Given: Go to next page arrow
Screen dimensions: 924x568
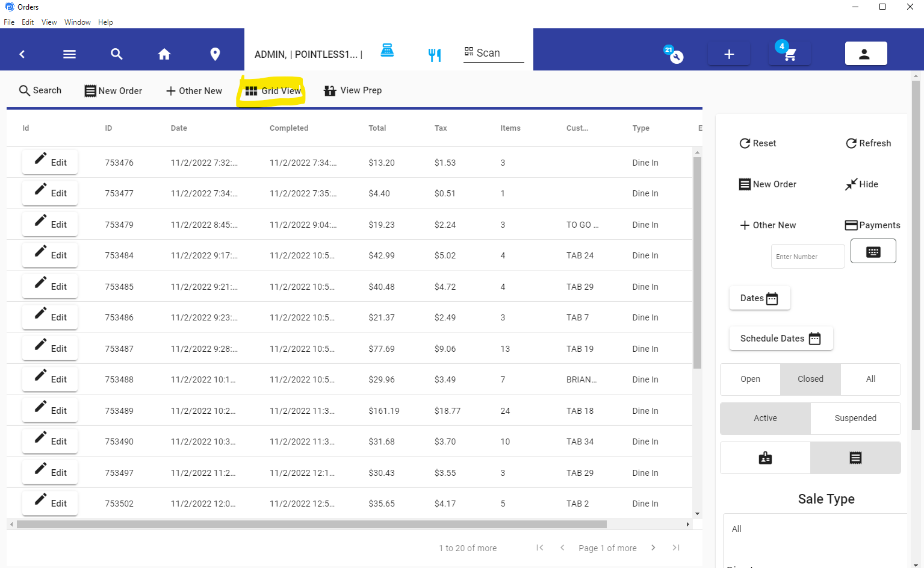Looking at the screenshot, I should click(x=653, y=548).
